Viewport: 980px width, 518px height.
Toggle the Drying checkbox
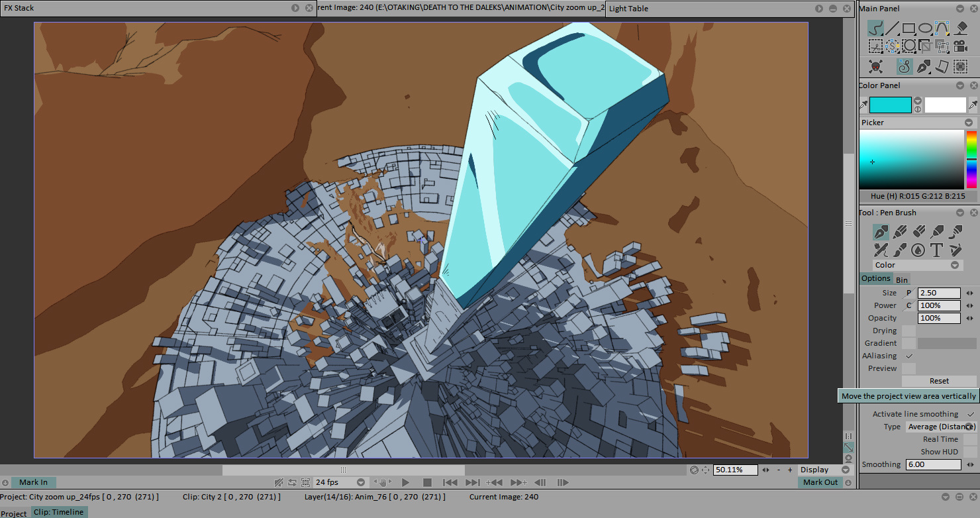pyautogui.click(x=909, y=331)
